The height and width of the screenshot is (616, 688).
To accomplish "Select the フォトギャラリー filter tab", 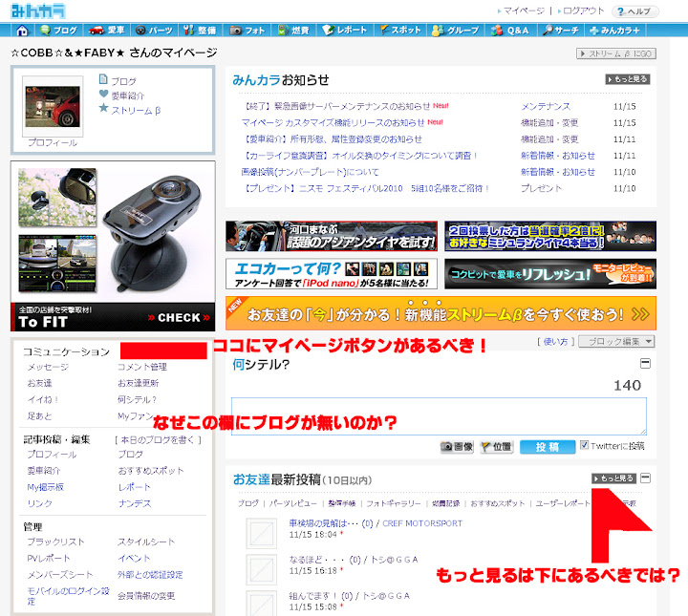I will pos(394,503).
